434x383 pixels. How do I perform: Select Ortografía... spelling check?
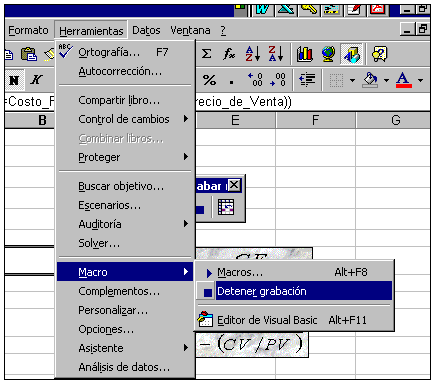[x=125, y=52]
